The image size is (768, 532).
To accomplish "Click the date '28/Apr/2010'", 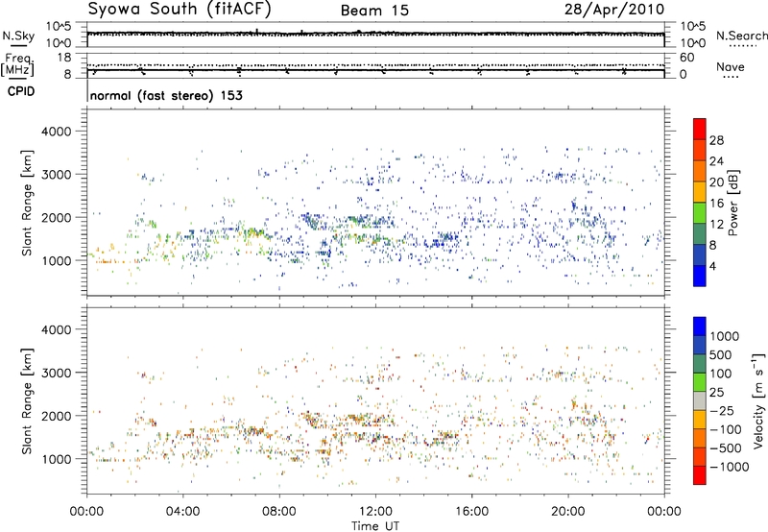I will pos(614,10).
